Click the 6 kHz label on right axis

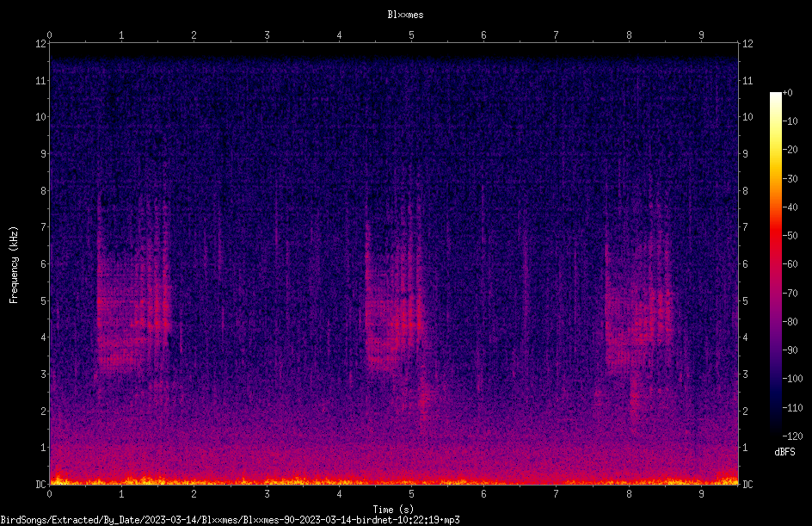click(745, 263)
